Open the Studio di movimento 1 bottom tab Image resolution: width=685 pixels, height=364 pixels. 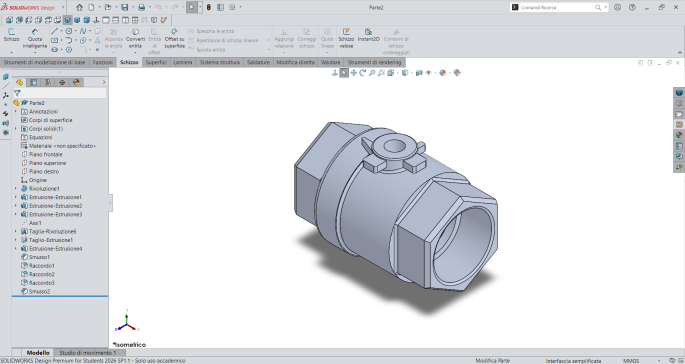coord(88,352)
